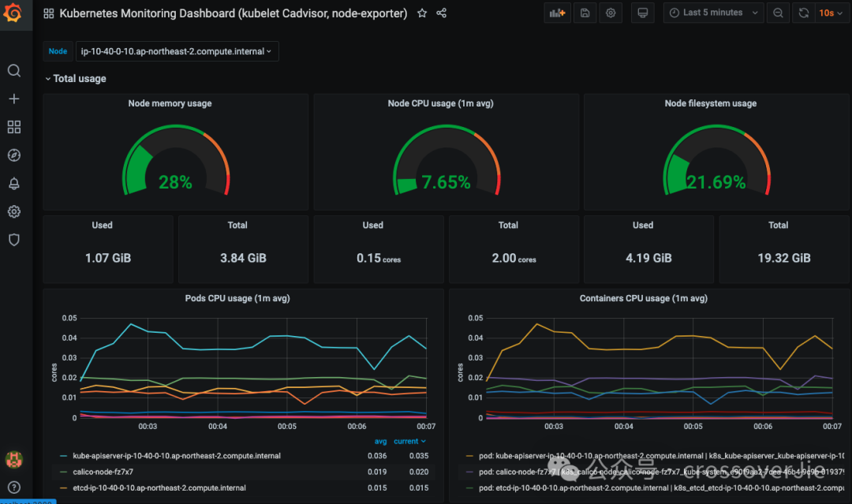852x504 pixels.
Task: Open the Configuration gear in sidebar
Action: click(13, 211)
